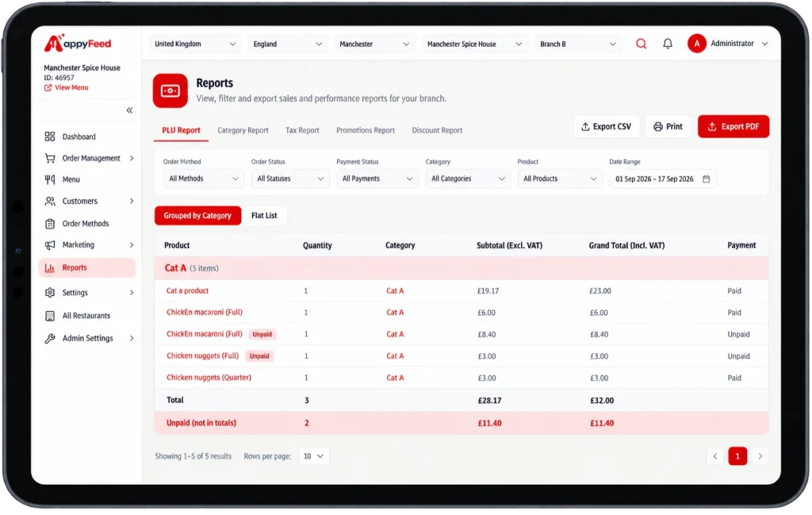Viewport: 812px width, 515px height.
Task: Click the View Menu external link icon
Action: click(x=48, y=87)
